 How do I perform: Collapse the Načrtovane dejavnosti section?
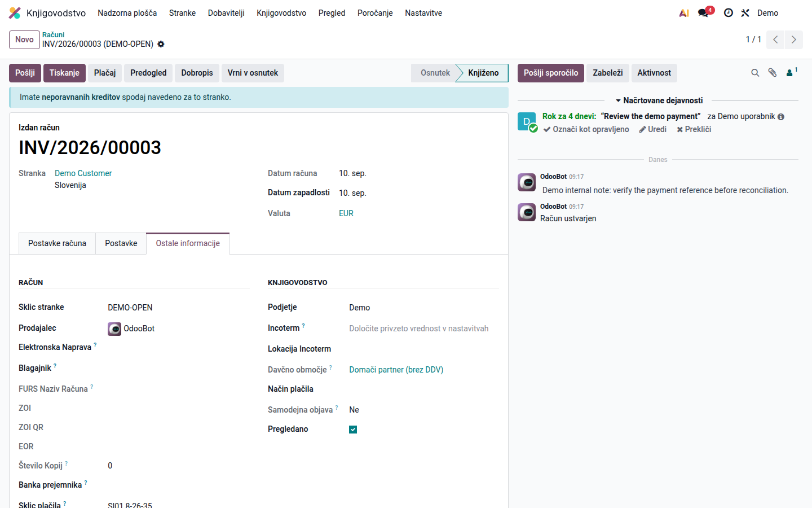point(659,100)
